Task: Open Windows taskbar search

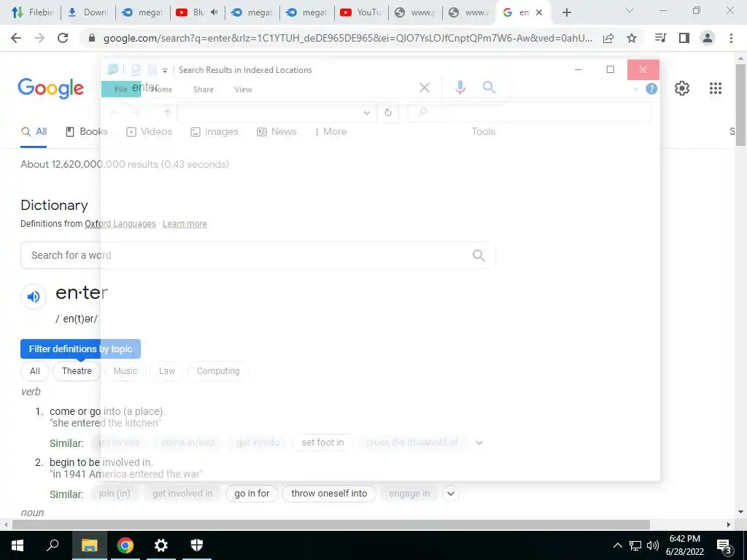Action: click(53, 545)
